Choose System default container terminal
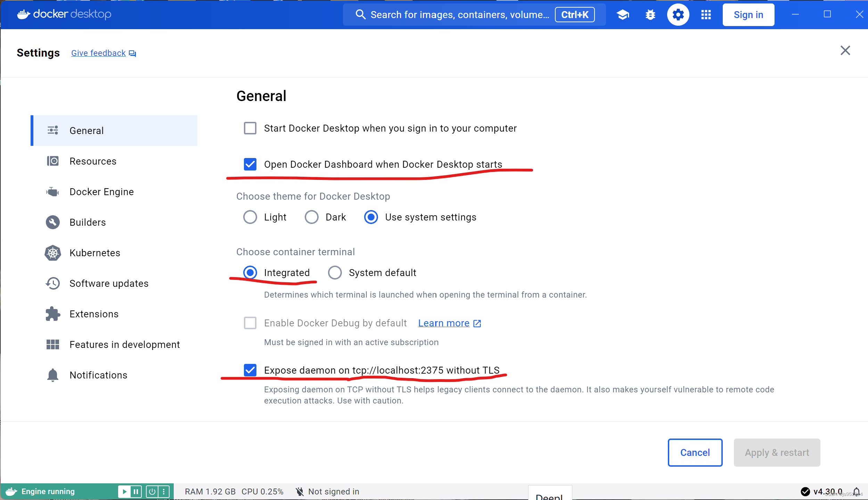This screenshot has width=868, height=500. click(335, 273)
